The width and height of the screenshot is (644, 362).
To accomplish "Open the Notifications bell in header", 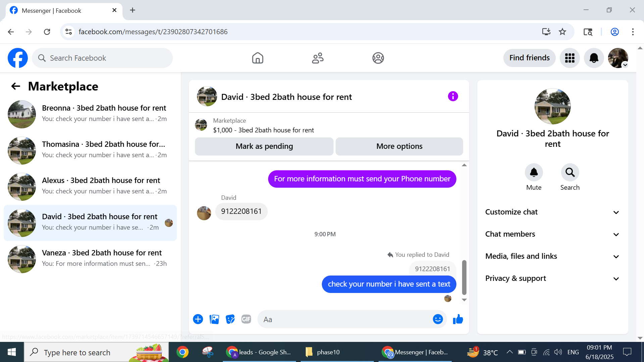I will [x=594, y=58].
